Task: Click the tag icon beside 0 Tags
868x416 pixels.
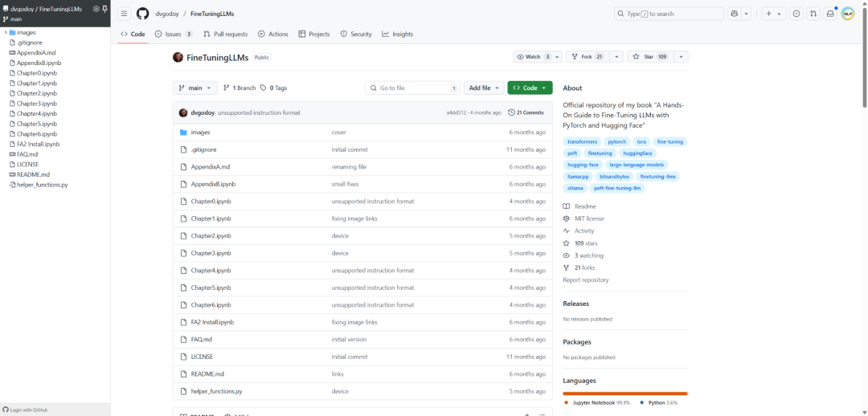Action: point(264,88)
